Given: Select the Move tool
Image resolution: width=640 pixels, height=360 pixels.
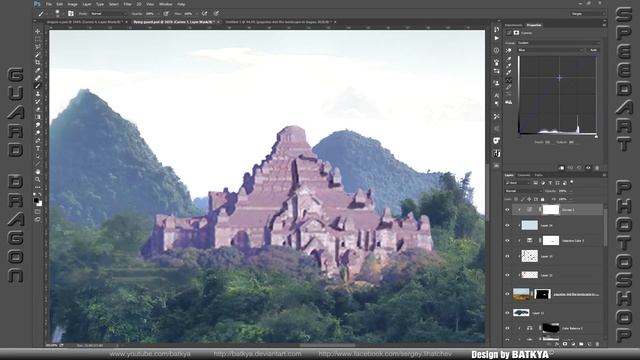Looking at the screenshot, I should point(38,31).
